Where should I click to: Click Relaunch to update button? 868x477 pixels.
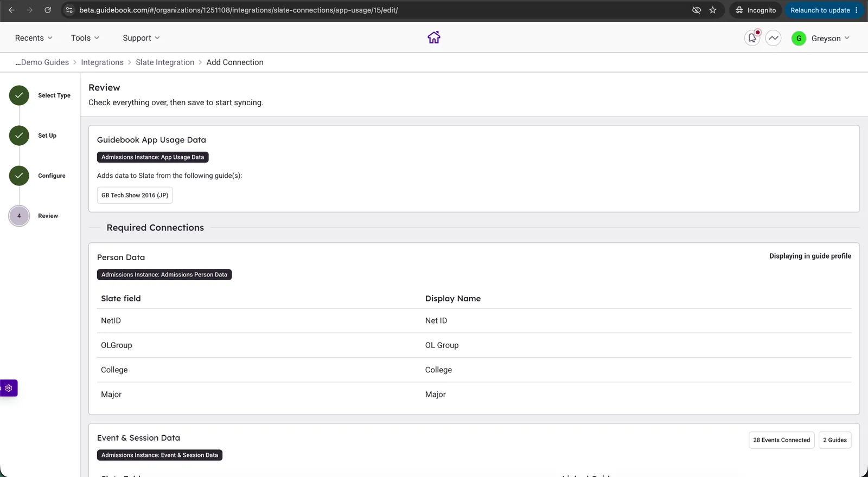pos(820,10)
